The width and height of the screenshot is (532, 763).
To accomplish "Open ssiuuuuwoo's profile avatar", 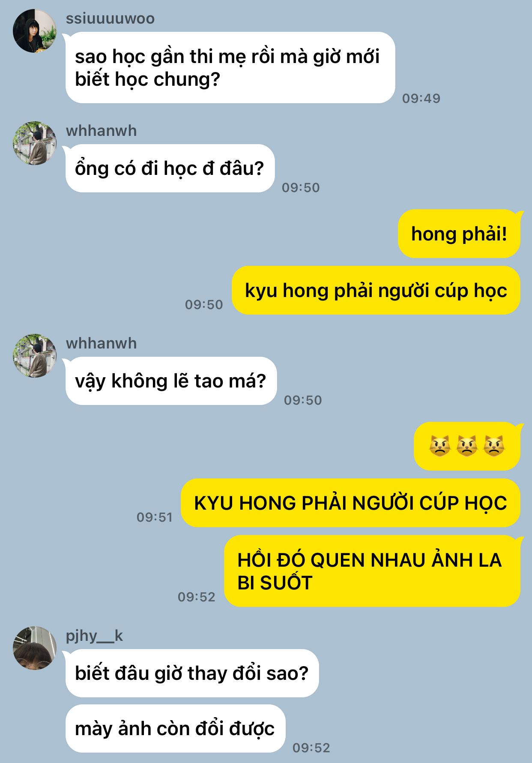I will (x=35, y=31).
